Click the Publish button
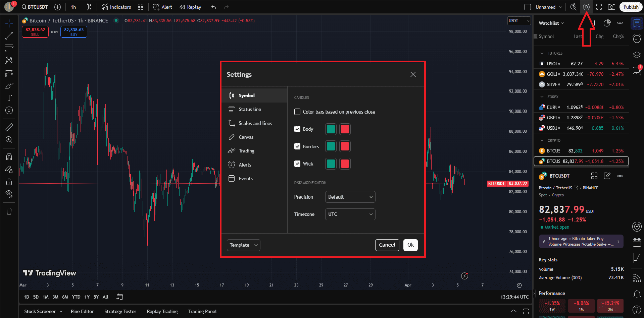644x318 pixels. point(631,7)
